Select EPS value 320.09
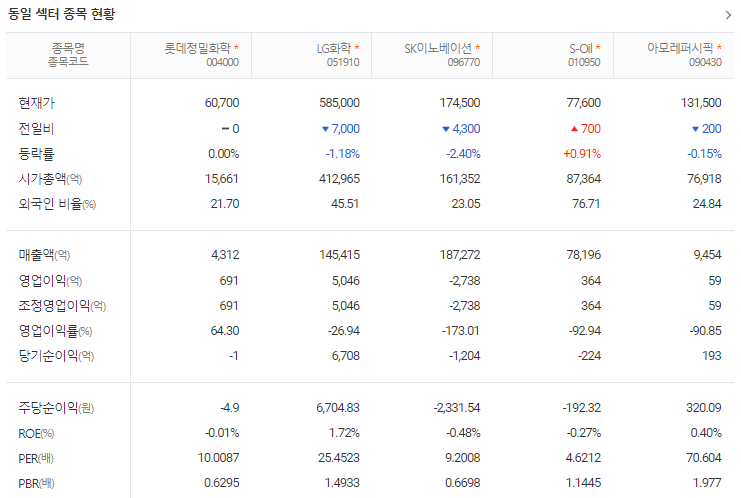This screenshot has height=498, width=741. click(704, 408)
